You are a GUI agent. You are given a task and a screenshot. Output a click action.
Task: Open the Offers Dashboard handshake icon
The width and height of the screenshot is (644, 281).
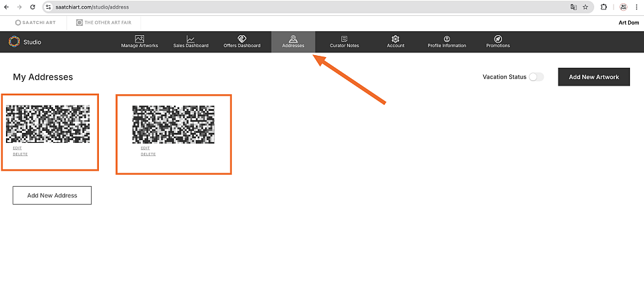pos(242,39)
